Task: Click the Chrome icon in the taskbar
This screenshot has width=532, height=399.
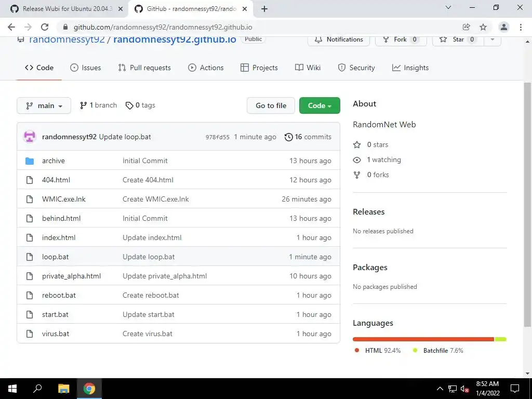Action: [x=89, y=389]
